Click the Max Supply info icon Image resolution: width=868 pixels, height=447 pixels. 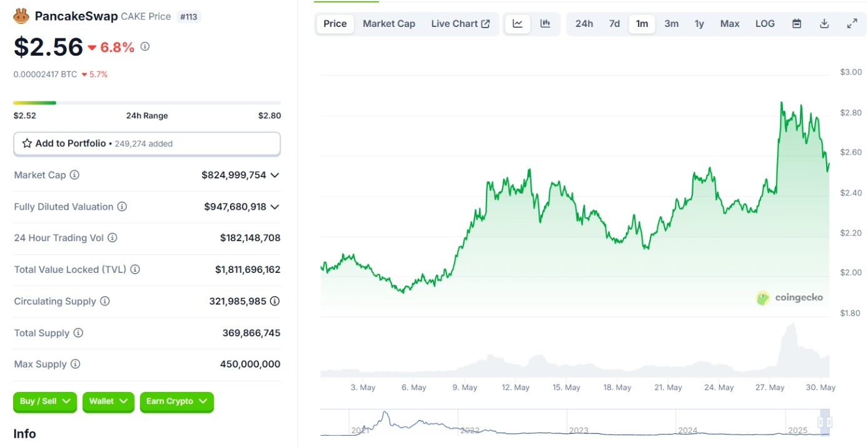click(x=75, y=364)
